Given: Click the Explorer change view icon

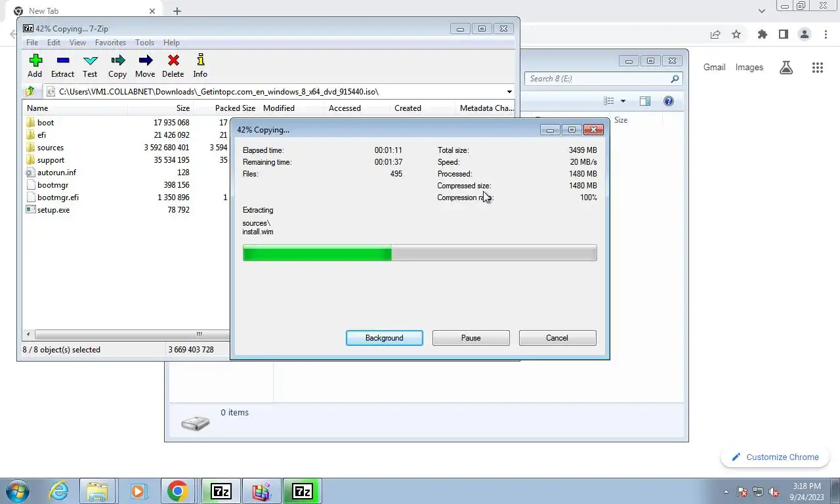Looking at the screenshot, I should (609, 101).
